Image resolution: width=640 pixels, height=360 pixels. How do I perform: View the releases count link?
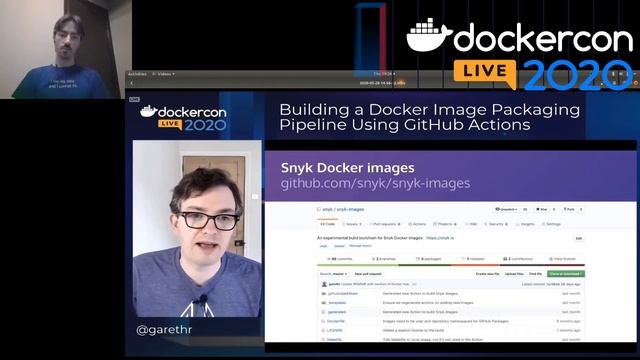click(473, 259)
